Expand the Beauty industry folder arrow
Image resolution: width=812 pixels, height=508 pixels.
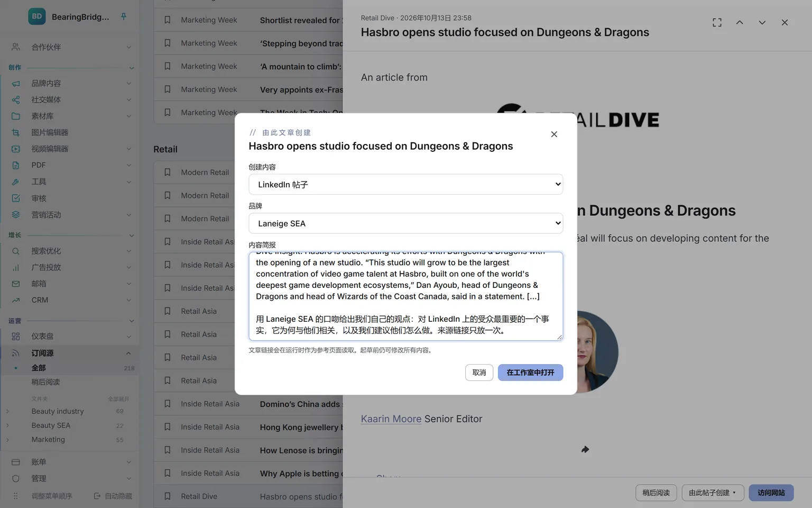pyautogui.click(x=7, y=411)
